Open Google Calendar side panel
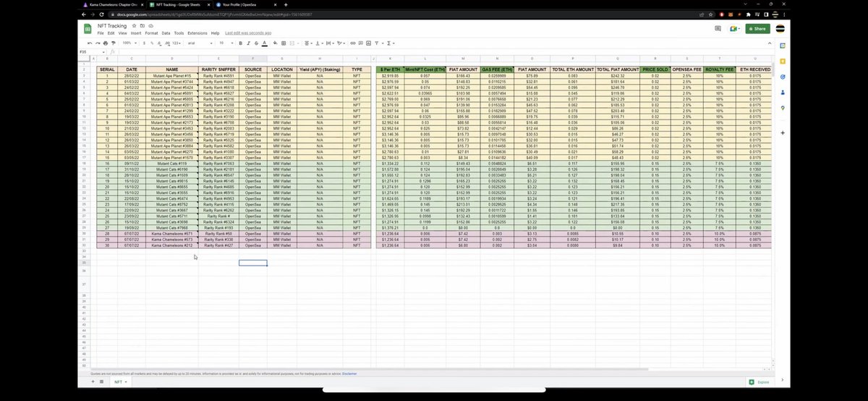868x401 pixels. pyautogui.click(x=782, y=46)
